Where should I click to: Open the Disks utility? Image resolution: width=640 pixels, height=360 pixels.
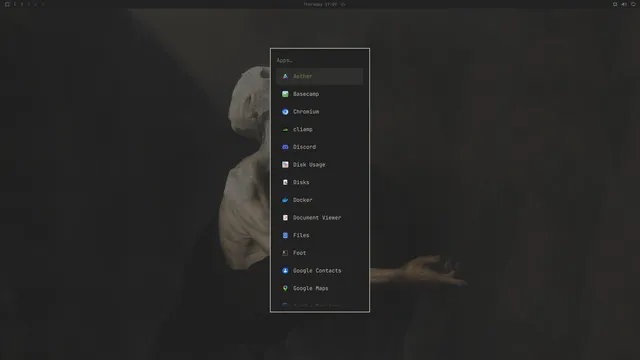(x=319, y=182)
